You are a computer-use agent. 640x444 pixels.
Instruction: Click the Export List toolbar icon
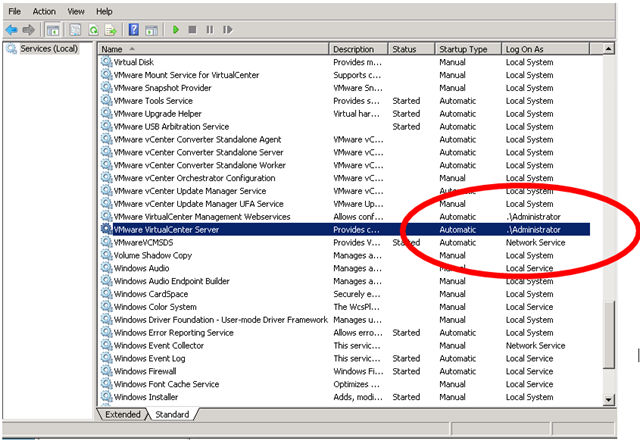111,30
